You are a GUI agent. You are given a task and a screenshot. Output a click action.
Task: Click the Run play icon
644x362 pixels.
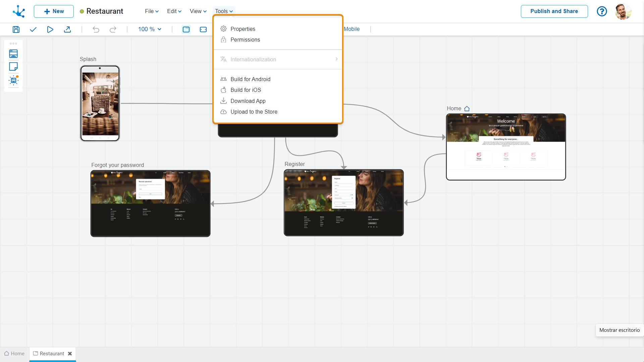(x=50, y=29)
